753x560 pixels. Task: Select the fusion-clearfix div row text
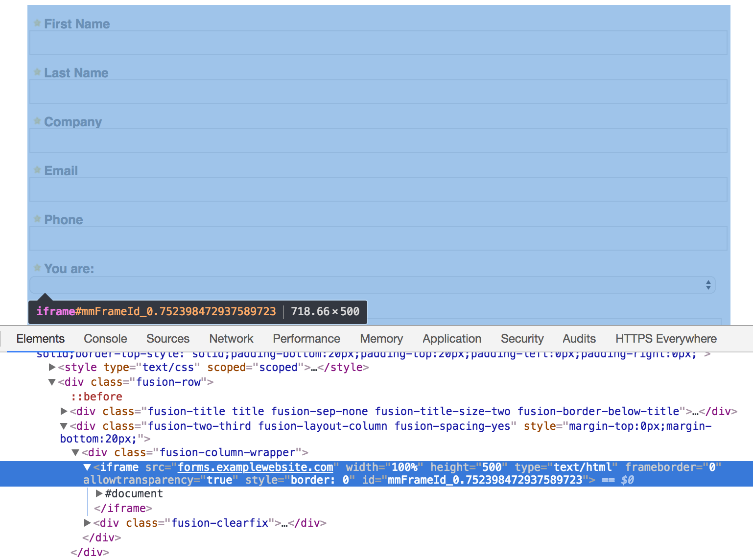(210, 523)
